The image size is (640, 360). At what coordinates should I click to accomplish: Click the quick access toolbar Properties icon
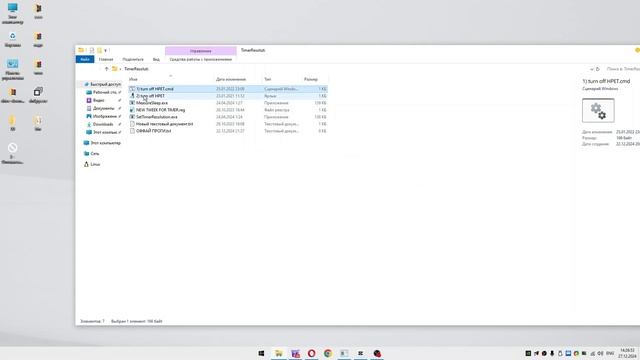(x=92, y=50)
